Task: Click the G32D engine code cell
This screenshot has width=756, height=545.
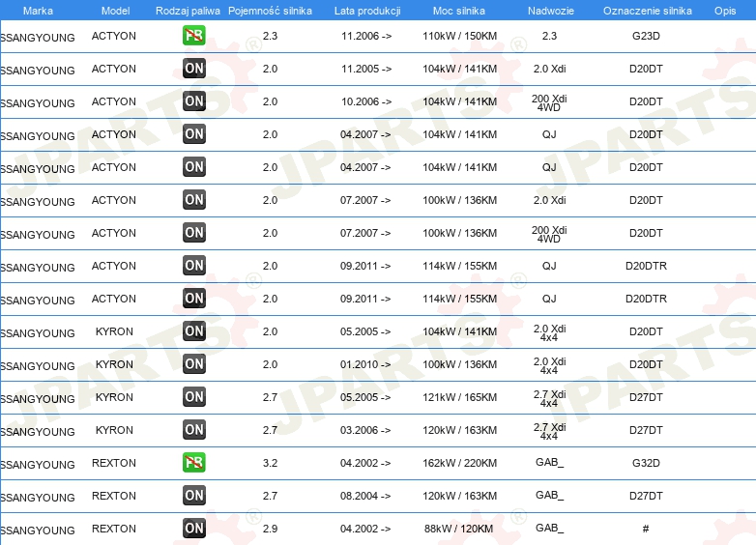Action: pos(646,463)
